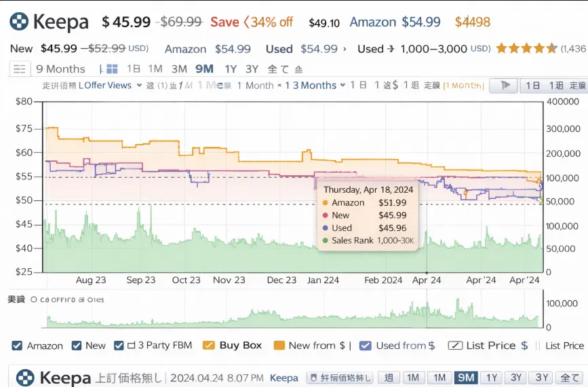The height and width of the screenshot is (387, 588).
Task: Expand the Offer Views dropdown
Action: pyautogui.click(x=139, y=86)
